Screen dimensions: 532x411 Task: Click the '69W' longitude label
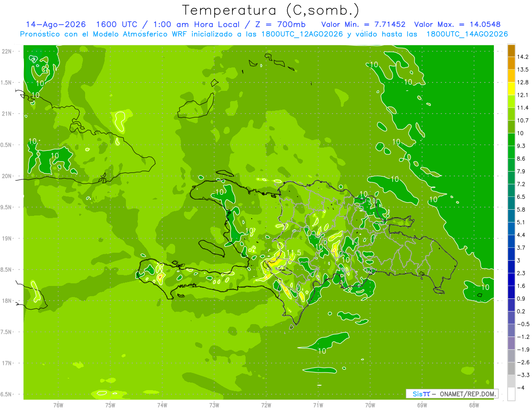[x=422, y=405]
